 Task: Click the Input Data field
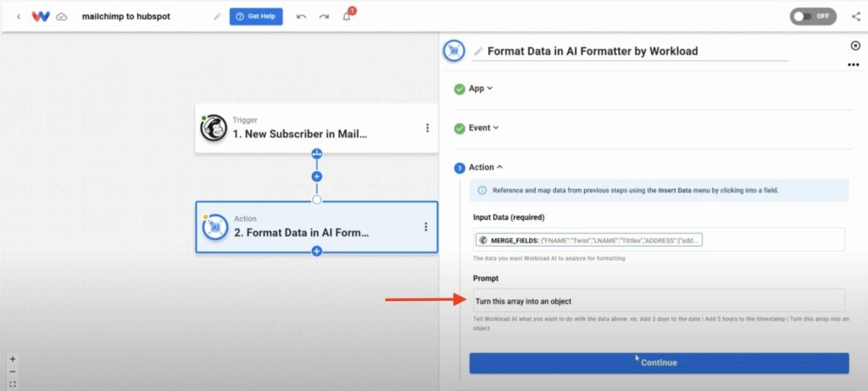[x=659, y=240]
